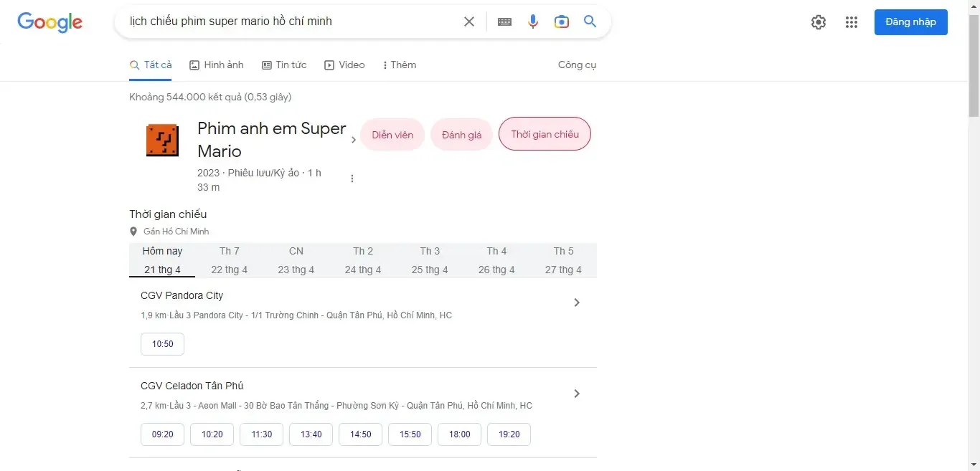Open the Tin tức results tab

click(285, 65)
